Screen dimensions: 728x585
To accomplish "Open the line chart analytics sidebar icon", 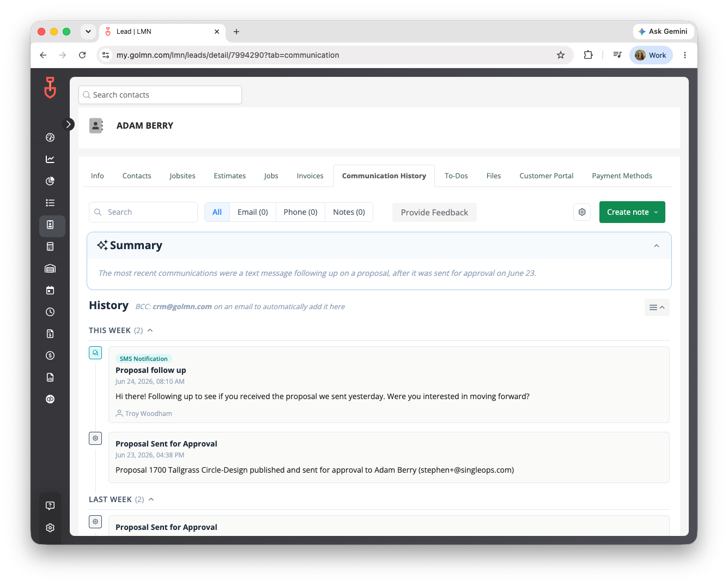I will coord(50,159).
